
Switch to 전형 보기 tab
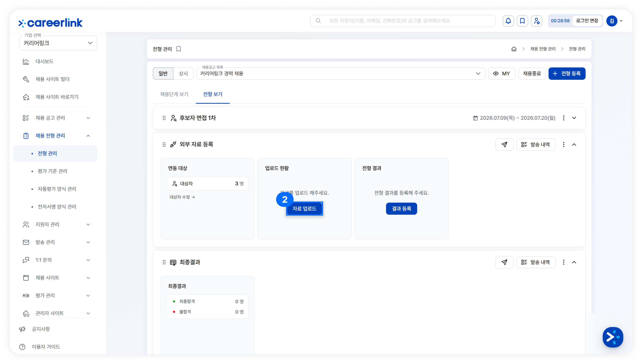[x=212, y=94]
